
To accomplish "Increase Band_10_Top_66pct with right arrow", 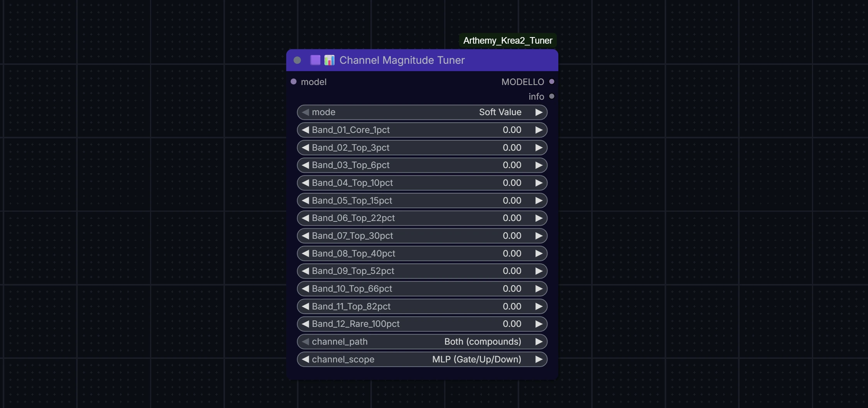I will [x=539, y=289].
